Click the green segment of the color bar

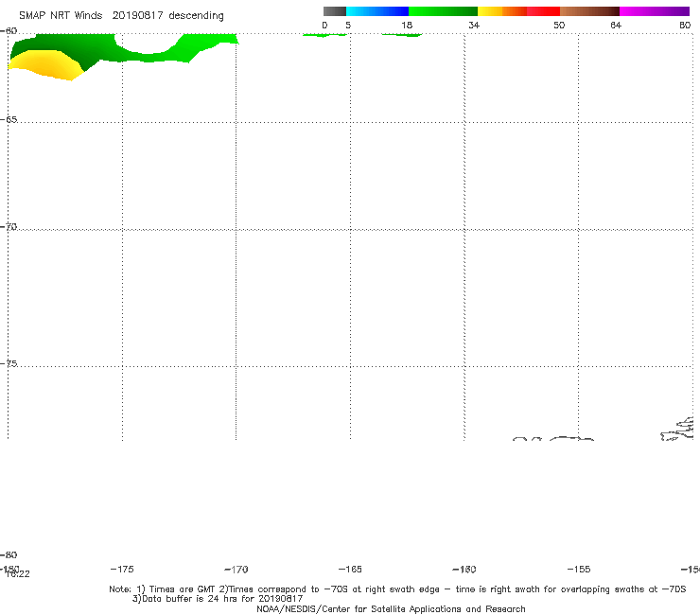tap(443, 11)
